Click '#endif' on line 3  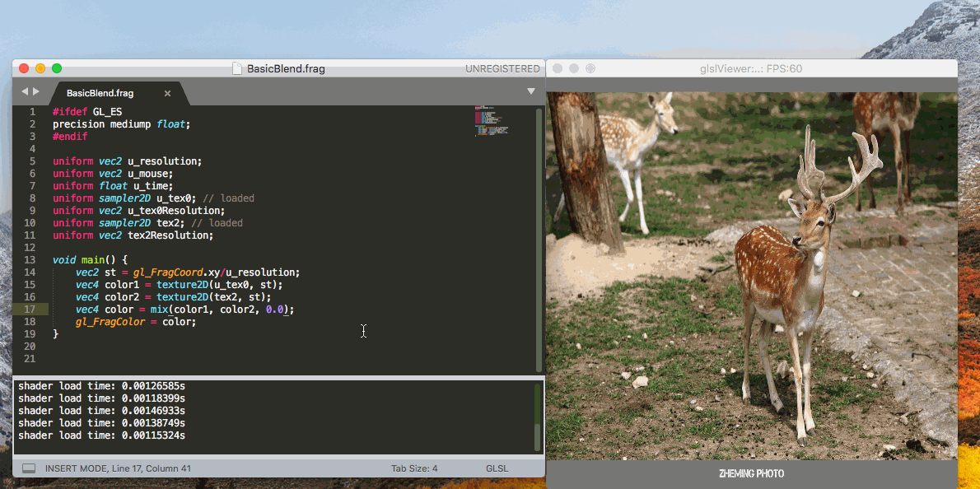pos(70,137)
